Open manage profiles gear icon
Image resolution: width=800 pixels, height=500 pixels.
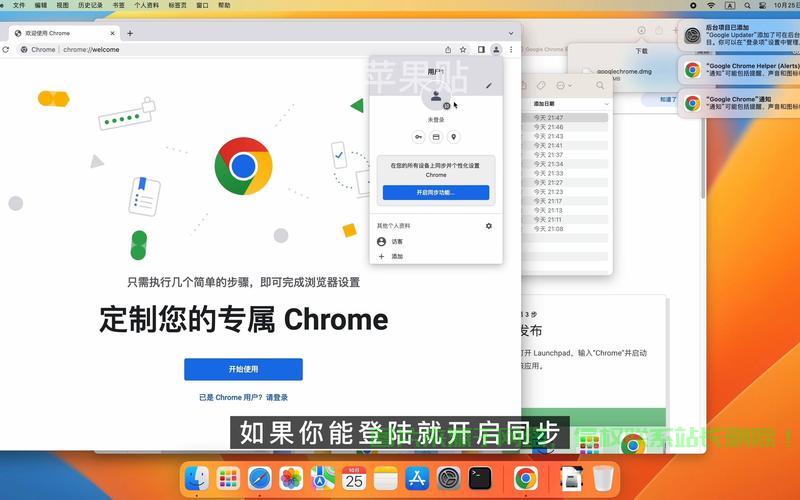pyautogui.click(x=489, y=226)
